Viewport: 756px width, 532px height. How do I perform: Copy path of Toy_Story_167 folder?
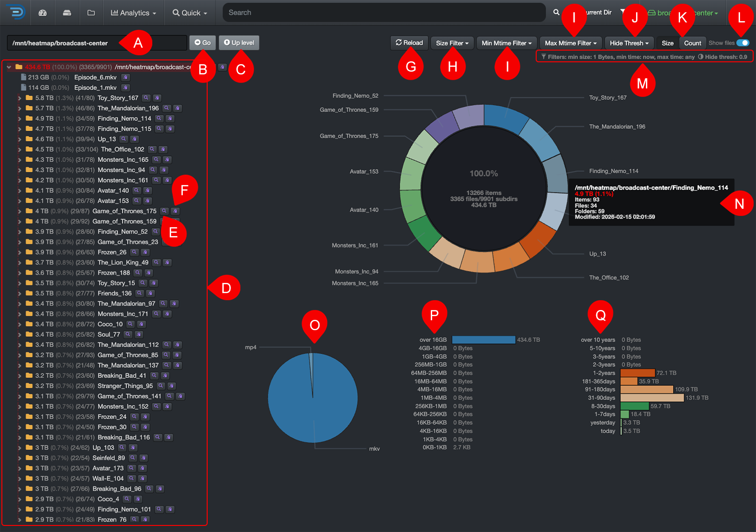tap(157, 98)
